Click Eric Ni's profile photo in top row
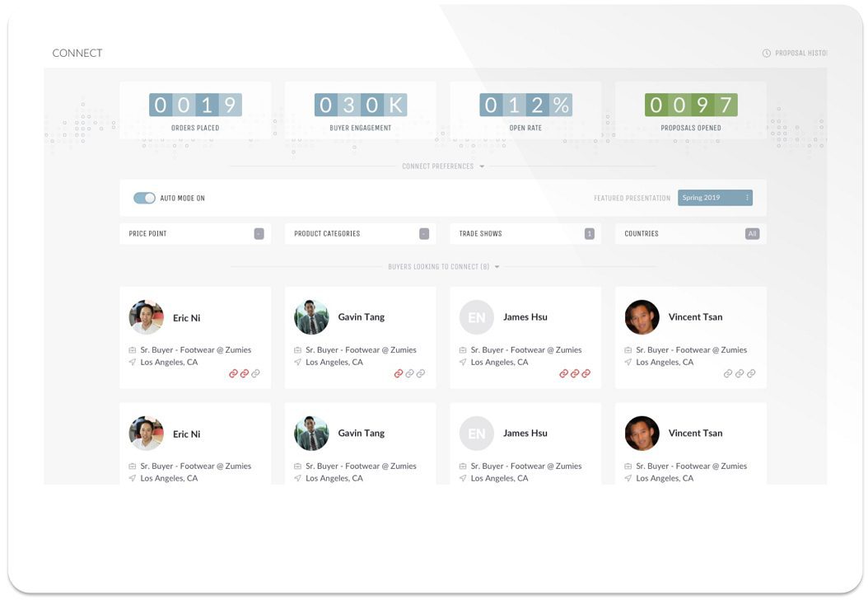Viewport: 868px width, 600px height. coord(147,317)
